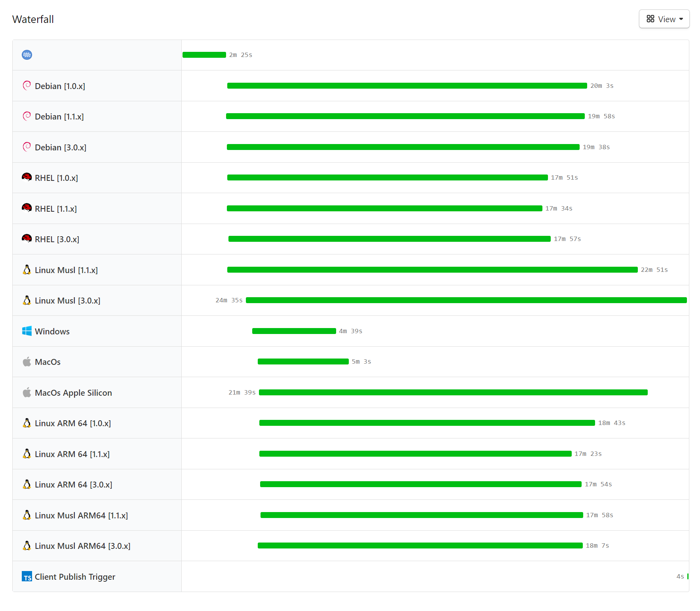The width and height of the screenshot is (700, 611).
Task: Click the Linux Musl [1.1.x] penguin icon
Action: click(x=27, y=269)
